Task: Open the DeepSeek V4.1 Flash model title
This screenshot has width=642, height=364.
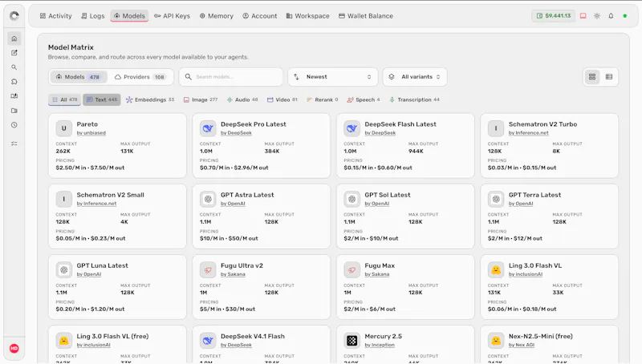Action: click(x=253, y=336)
